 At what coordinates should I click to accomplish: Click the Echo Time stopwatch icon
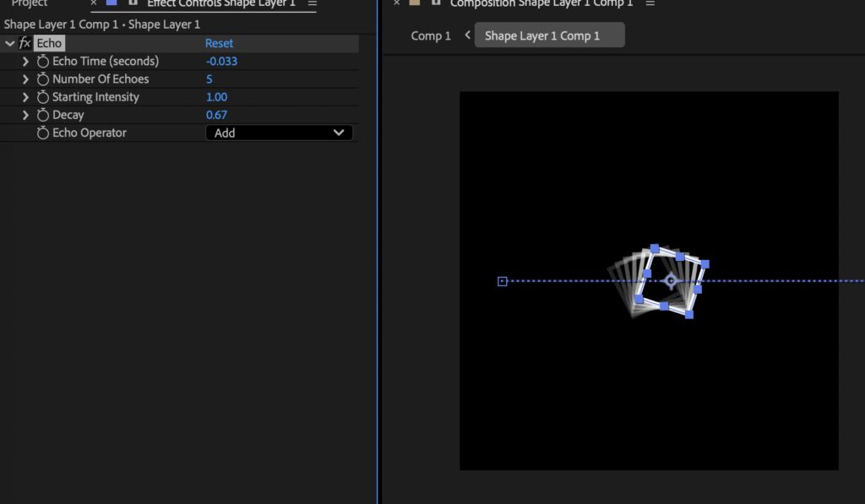[43, 62]
